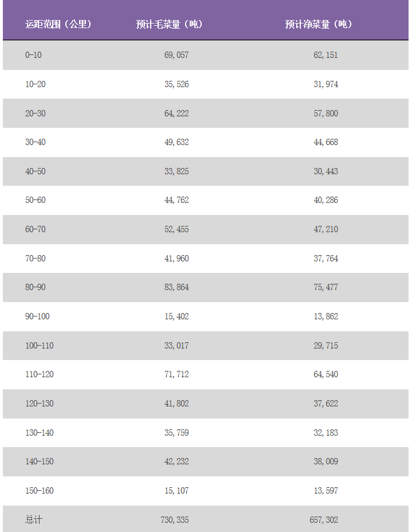Click the 120-130 distance range cell
The image size is (412, 532).
[x=40, y=404]
